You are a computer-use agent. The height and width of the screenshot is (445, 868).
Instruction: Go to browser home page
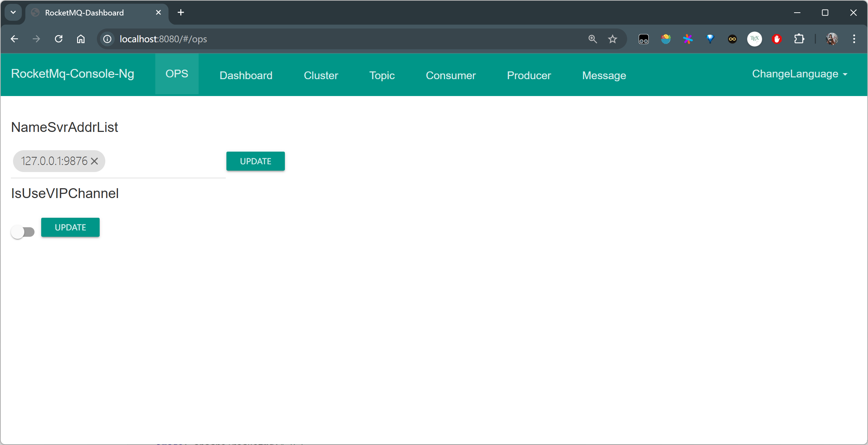point(81,39)
